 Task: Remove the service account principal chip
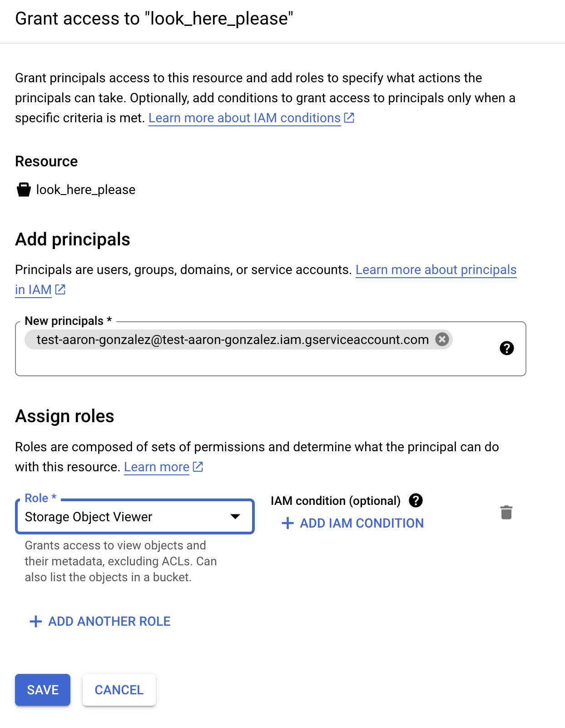click(442, 339)
